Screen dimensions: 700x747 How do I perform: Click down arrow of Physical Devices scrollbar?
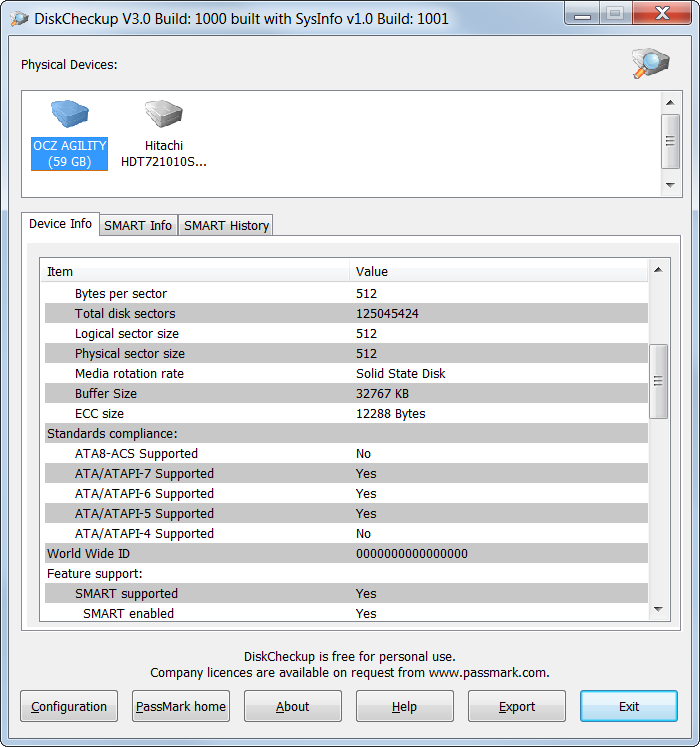(670, 185)
